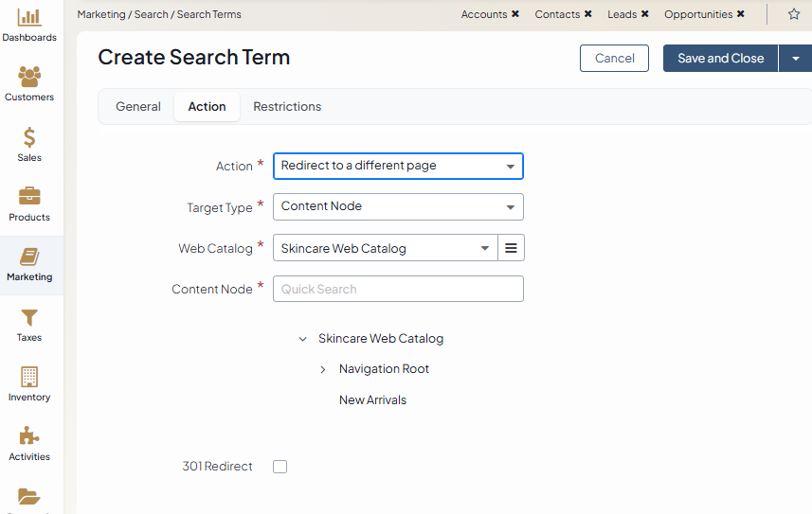Switch to the Restrictions tab
This screenshot has width=812, height=514.
tap(287, 107)
